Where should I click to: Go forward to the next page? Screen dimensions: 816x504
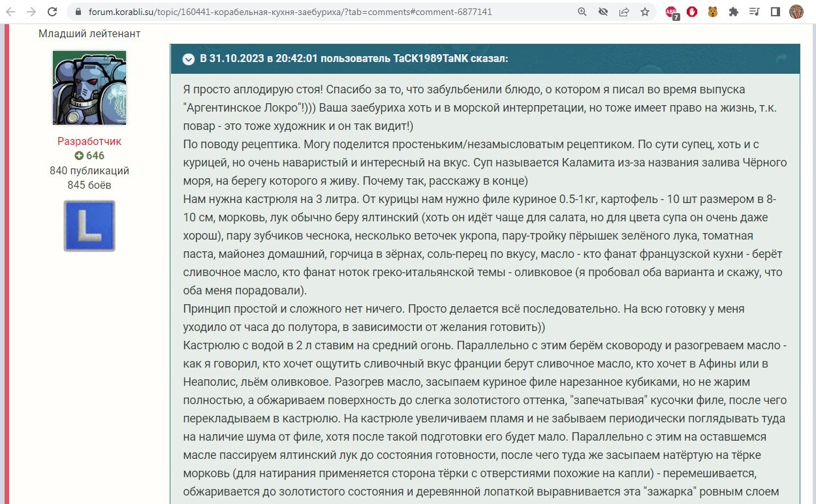31,12
